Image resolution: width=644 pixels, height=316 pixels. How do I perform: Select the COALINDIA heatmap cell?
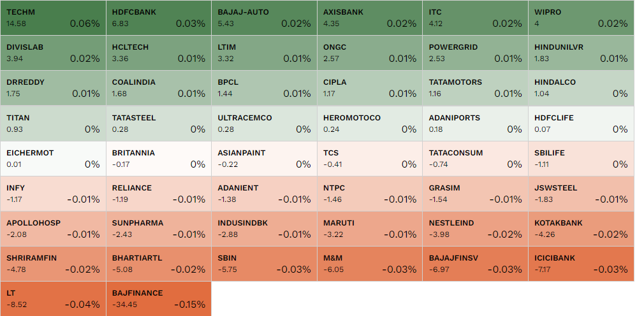[x=158, y=88]
